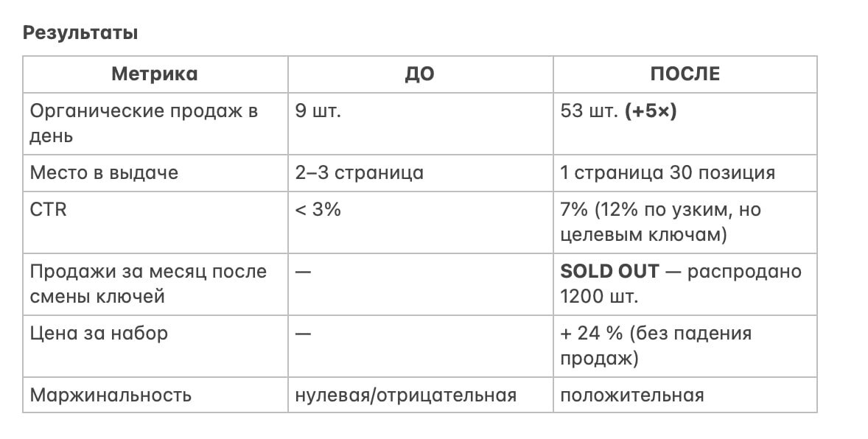Viewport: 868px width, 439px height.
Task: Click the нулевая/отрицательная cell
Action: [x=405, y=395]
